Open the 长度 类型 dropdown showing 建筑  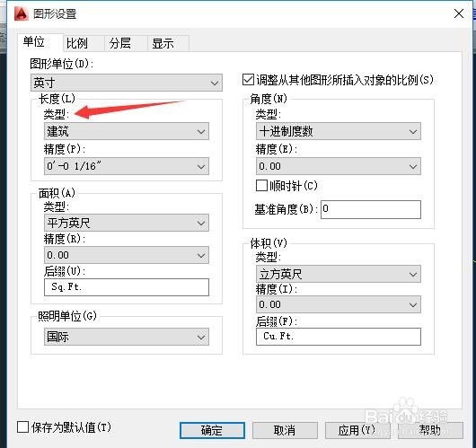point(127,131)
